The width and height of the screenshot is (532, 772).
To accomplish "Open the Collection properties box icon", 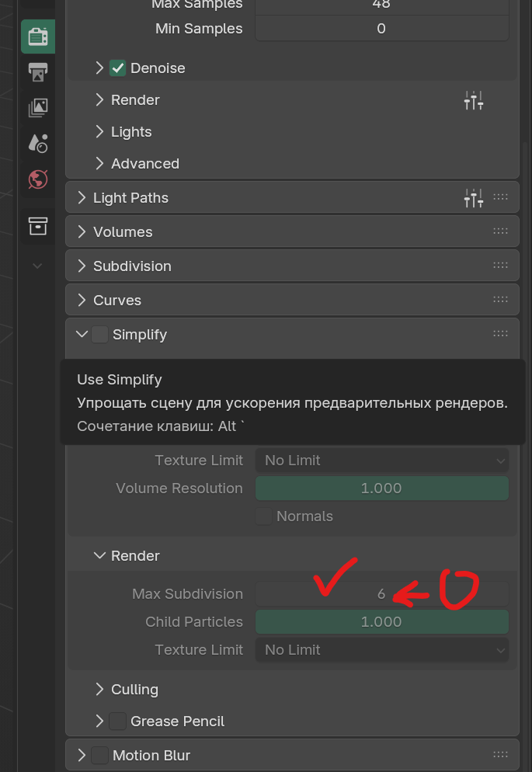I will click(37, 225).
